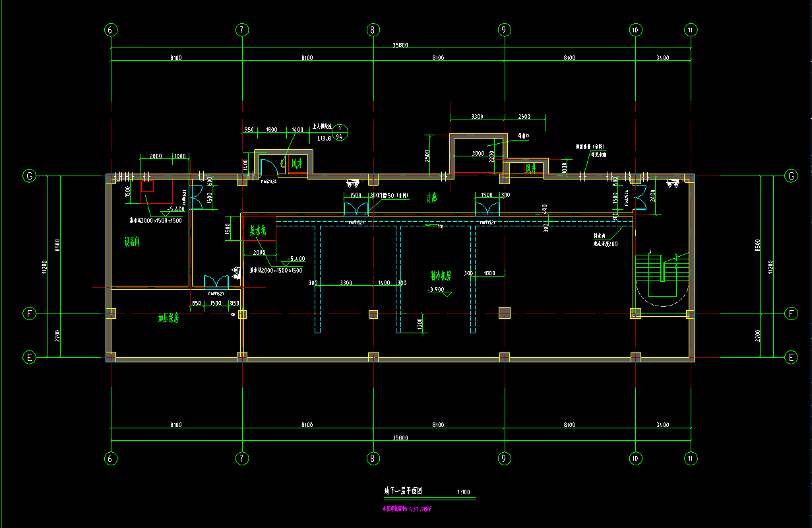
Task: Click the drawing title 地下一层平面图
Action: click(408, 492)
